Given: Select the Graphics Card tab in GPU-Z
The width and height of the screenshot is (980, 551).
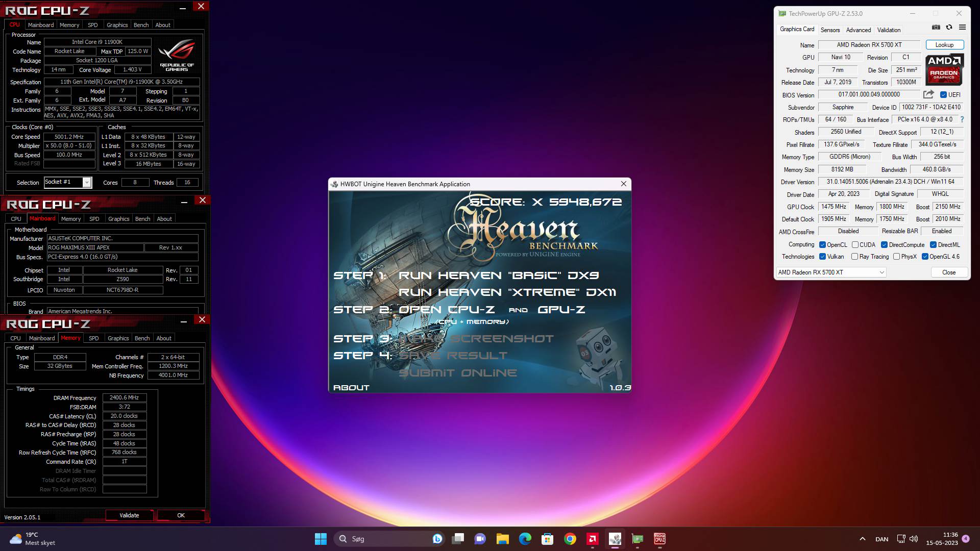Looking at the screenshot, I should [x=797, y=30].
